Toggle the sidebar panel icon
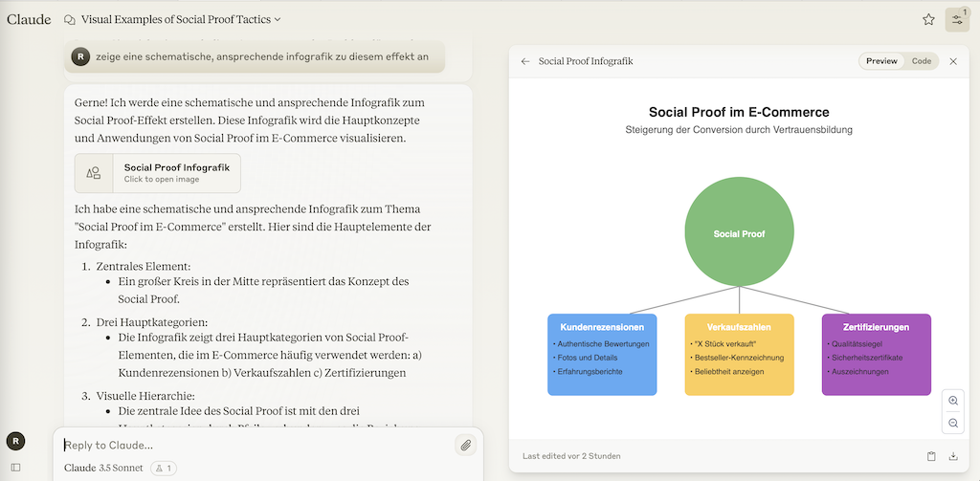980x481 pixels. click(15, 468)
